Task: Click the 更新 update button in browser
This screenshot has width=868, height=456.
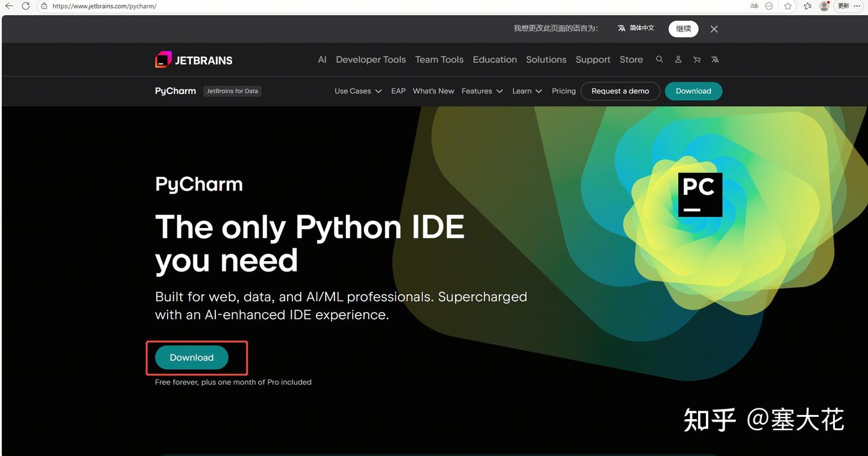Action: pos(843,6)
